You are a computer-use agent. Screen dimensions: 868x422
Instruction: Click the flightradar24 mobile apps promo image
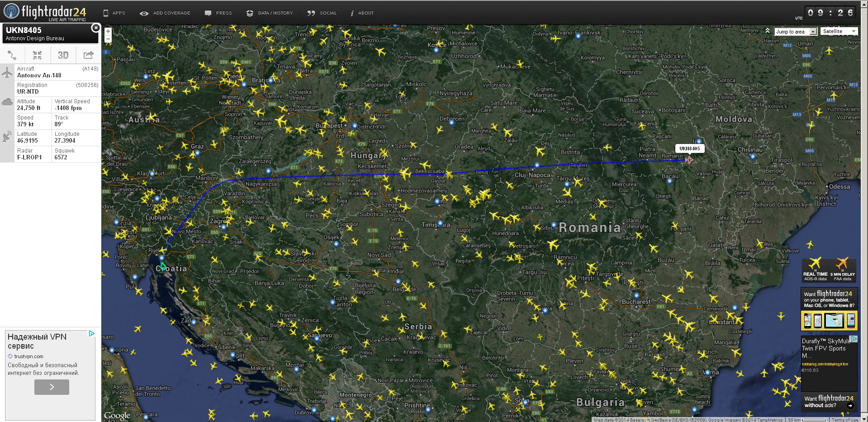(829, 320)
